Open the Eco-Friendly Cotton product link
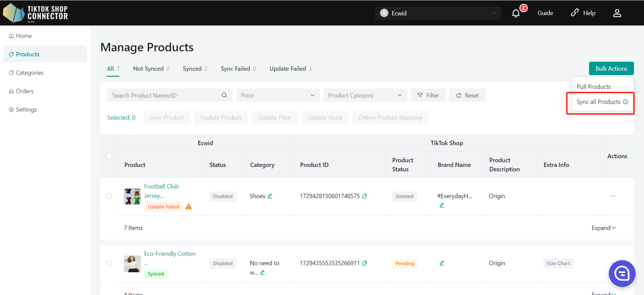 click(x=170, y=258)
